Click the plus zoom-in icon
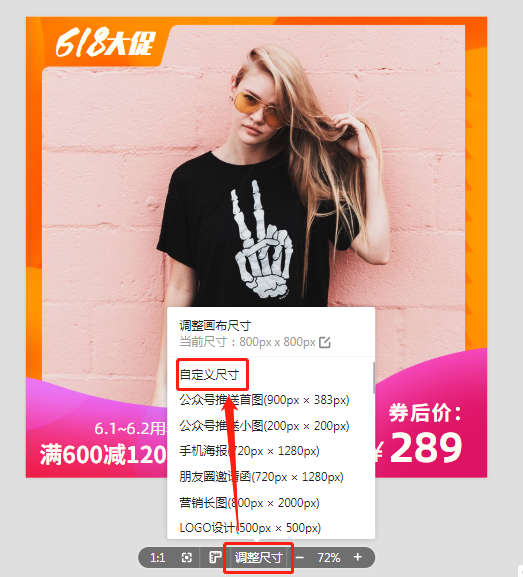 coord(357,557)
